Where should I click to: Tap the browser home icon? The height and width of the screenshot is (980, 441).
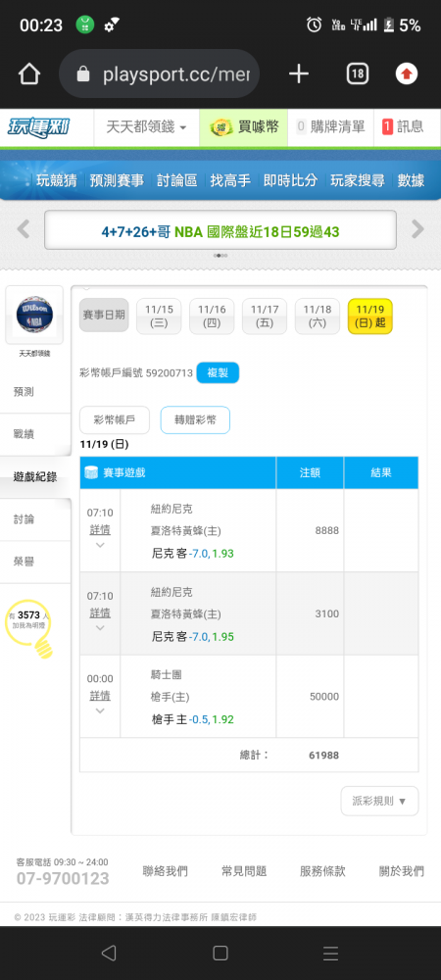tap(28, 74)
